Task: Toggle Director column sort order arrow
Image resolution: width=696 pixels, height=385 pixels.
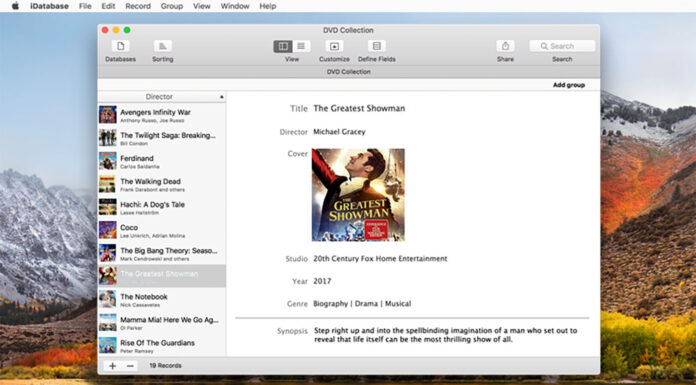Action: [221, 97]
